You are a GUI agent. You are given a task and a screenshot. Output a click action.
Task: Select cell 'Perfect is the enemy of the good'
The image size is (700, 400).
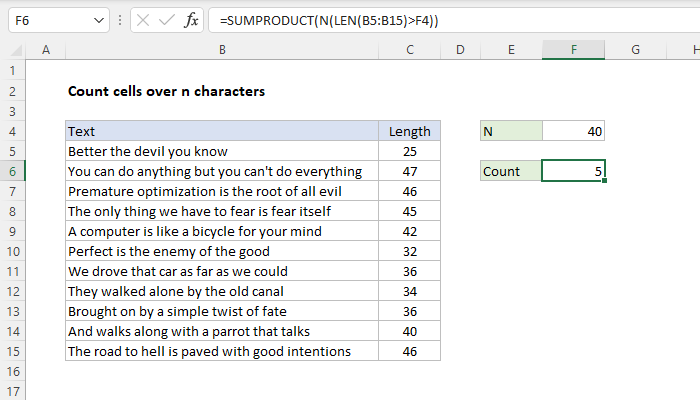[x=222, y=251]
